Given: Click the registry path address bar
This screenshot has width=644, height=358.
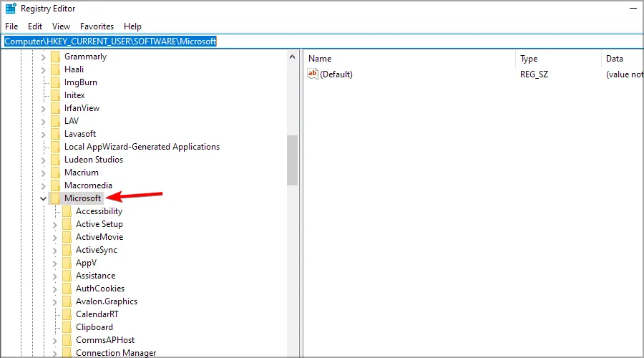Looking at the screenshot, I should (322, 41).
